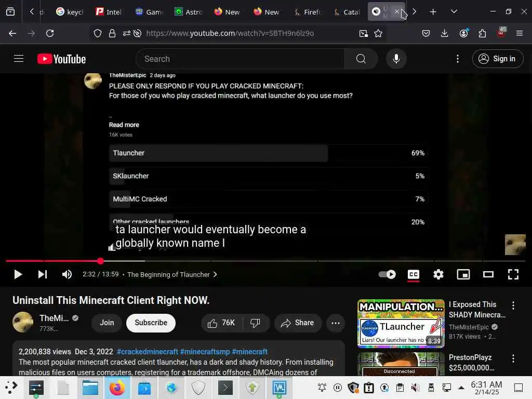Viewport: 532px width, 399px height.
Task: Switch to the keycl Google tab
Action: point(70,12)
